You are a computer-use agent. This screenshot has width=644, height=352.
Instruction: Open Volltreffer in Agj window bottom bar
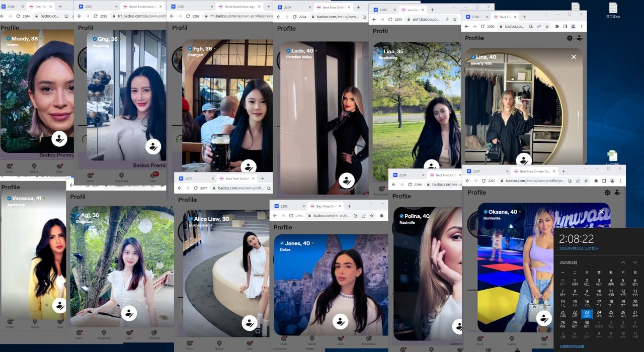click(154, 334)
